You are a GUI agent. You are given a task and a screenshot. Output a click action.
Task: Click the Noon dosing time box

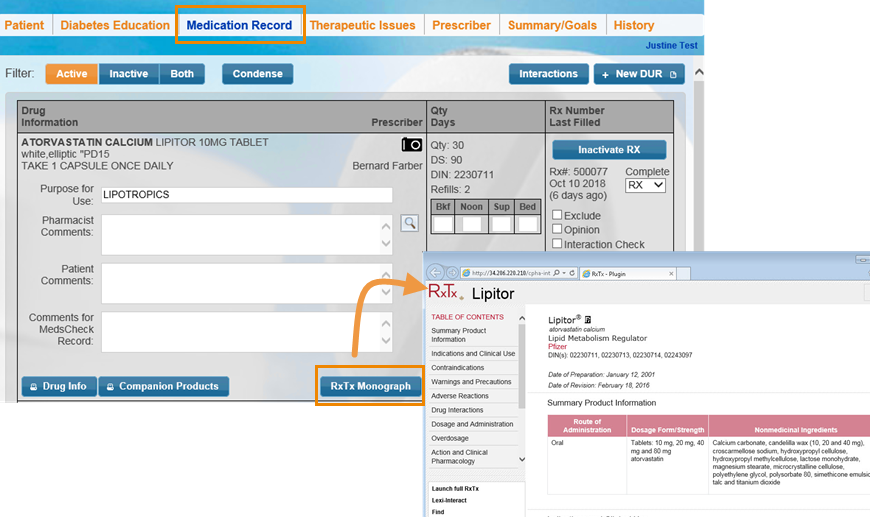[x=472, y=224]
